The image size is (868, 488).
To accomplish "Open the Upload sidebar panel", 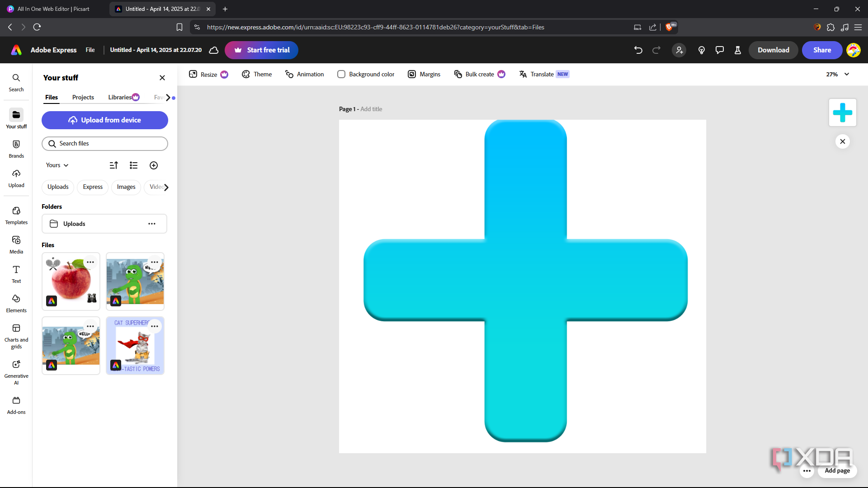I will (16, 178).
